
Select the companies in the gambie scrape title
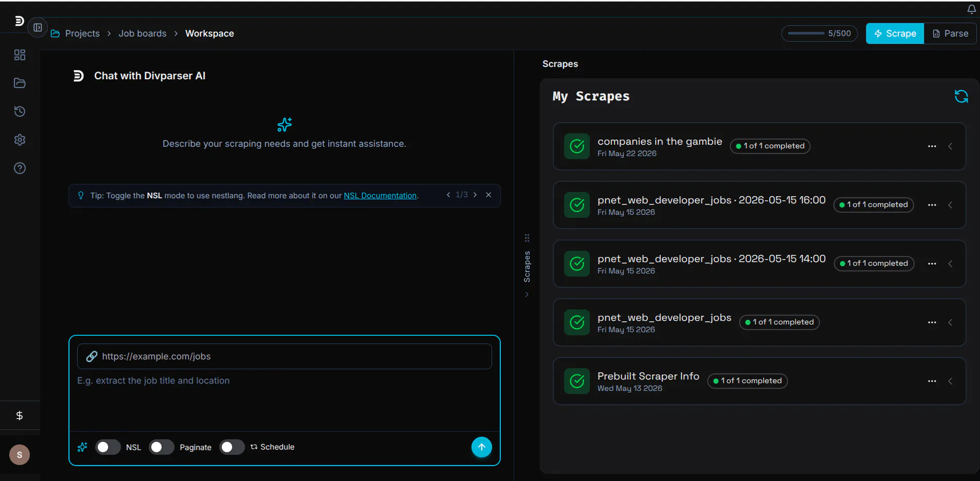[x=660, y=141]
